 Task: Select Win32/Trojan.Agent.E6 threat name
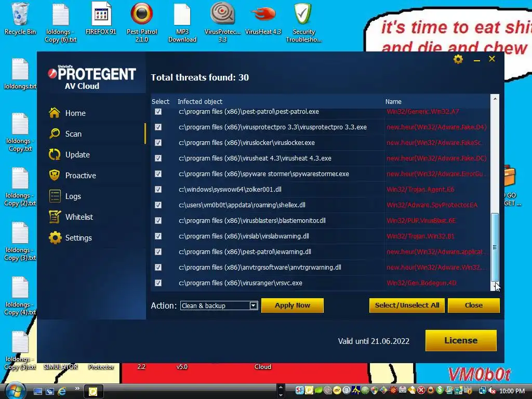tap(420, 190)
